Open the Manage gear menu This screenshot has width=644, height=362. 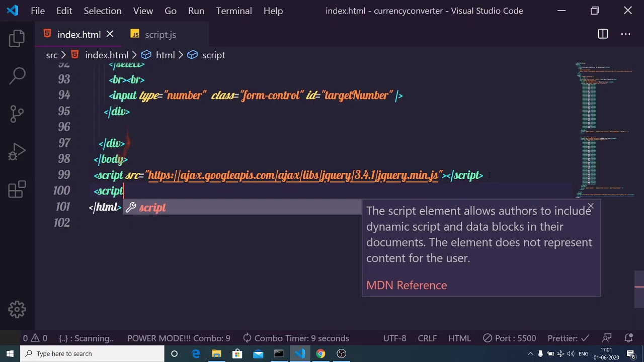click(x=17, y=309)
